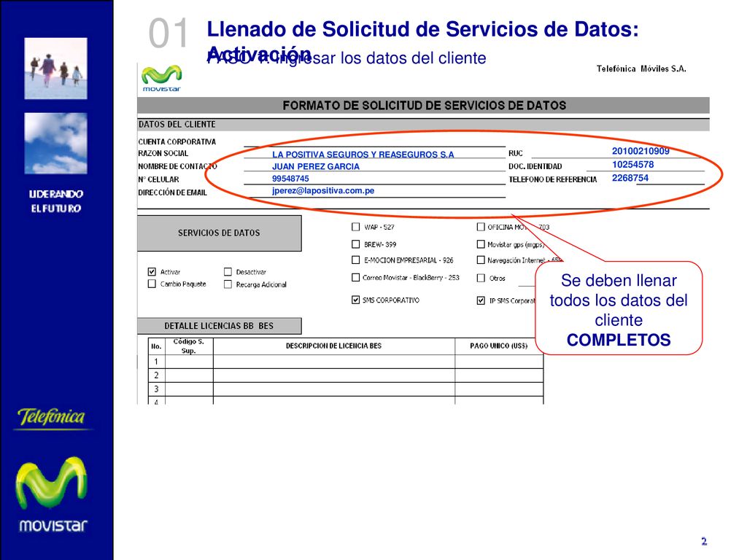Click the Código S. Sup. column header
Screen dimensions: 747x560
pos(189,346)
